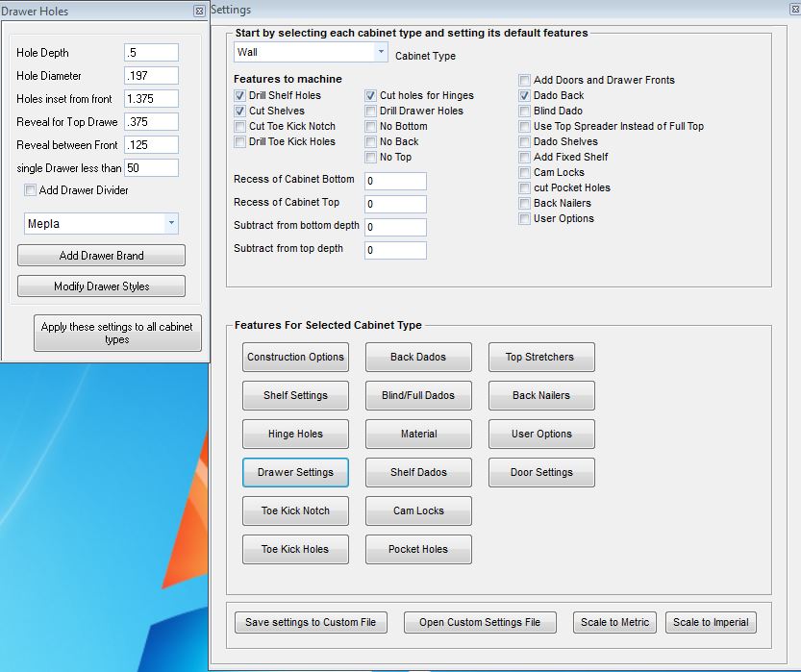The width and height of the screenshot is (801, 672).
Task: Open Top Stretchers settings
Action: tap(541, 357)
